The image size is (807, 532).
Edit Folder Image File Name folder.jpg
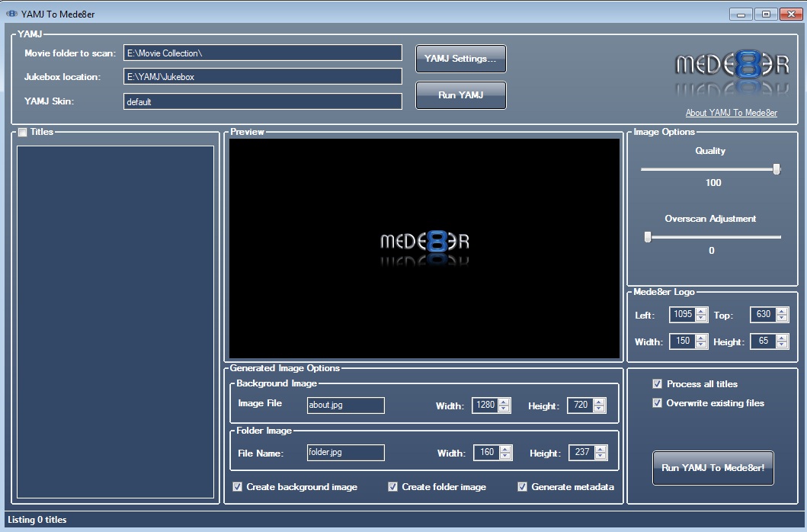(345, 452)
